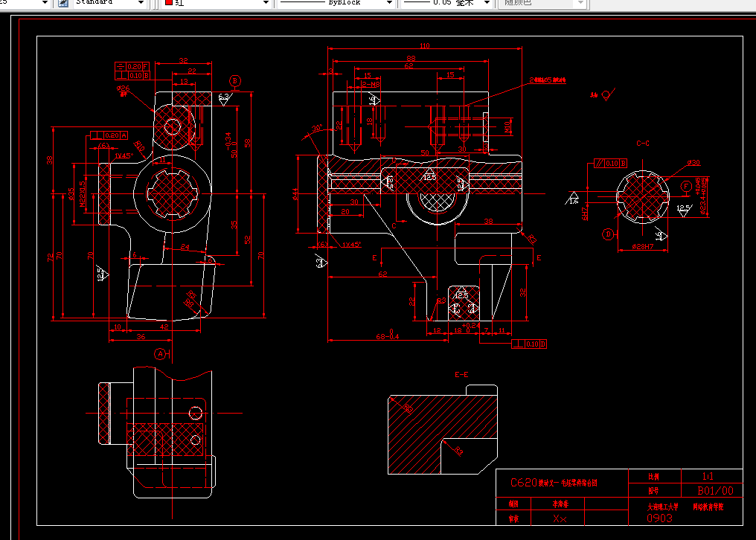Click the ø35 diameter dimension
This screenshot has height=540, width=756.
click(71, 194)
